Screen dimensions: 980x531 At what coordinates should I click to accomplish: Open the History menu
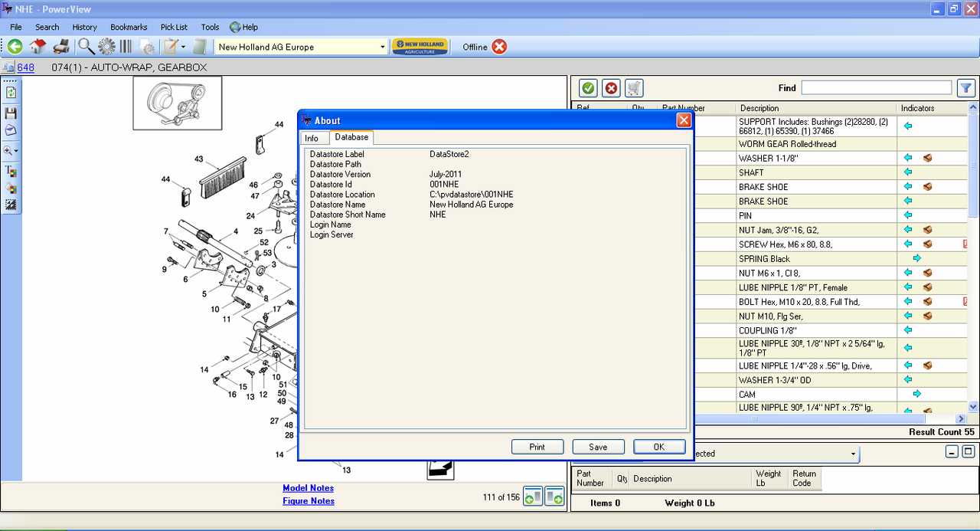point(85,27)
